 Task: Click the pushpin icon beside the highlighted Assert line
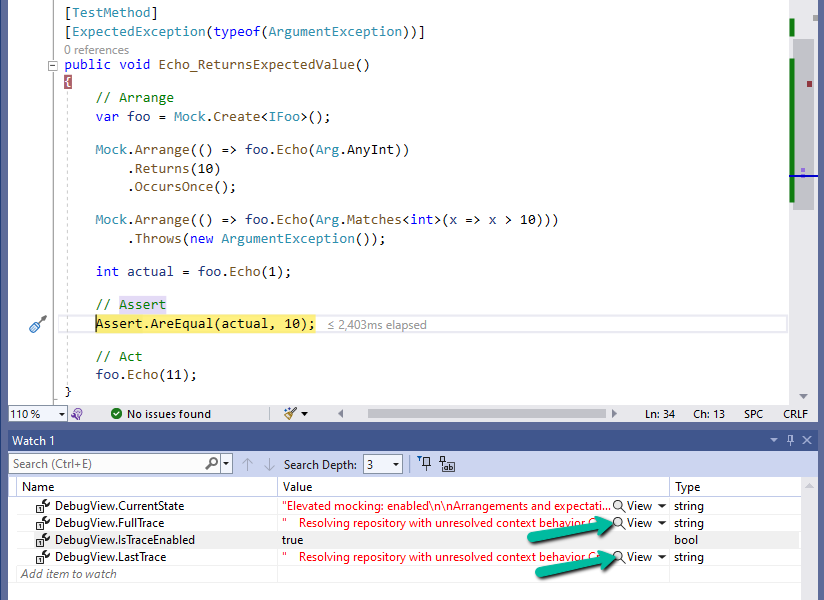pos(38,323)
